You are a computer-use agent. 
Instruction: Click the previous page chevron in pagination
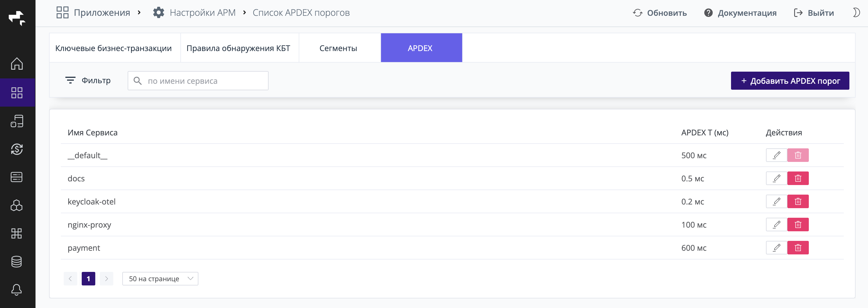70,279
